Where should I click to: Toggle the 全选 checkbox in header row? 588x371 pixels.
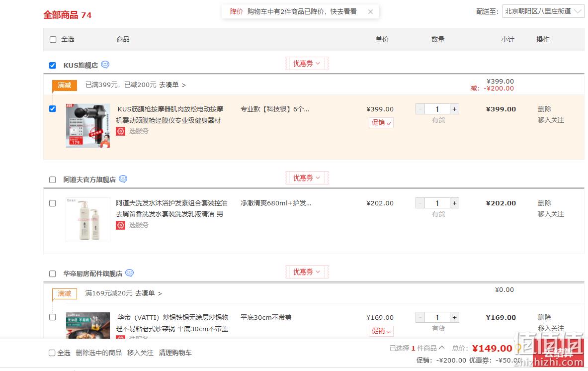(53, 39)
